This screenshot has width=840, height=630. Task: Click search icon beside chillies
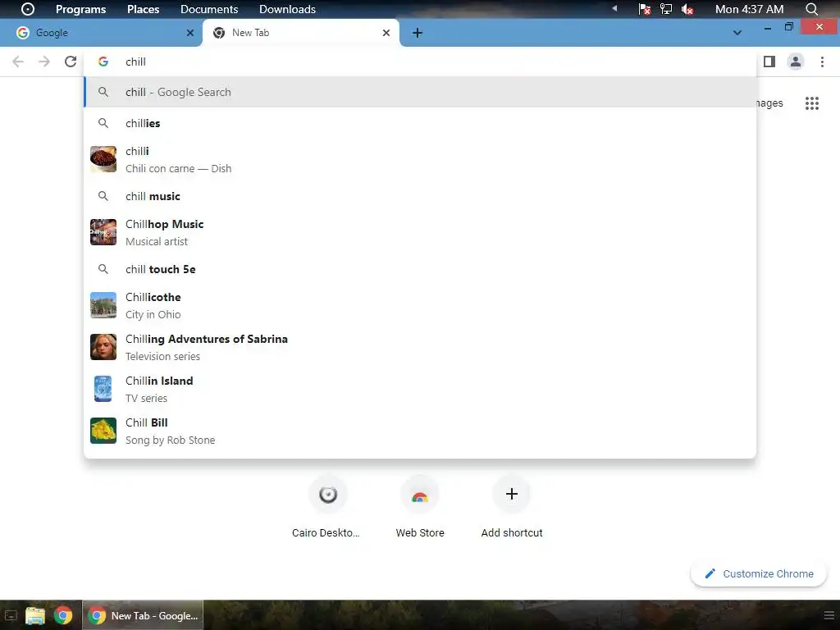(103, 123)
